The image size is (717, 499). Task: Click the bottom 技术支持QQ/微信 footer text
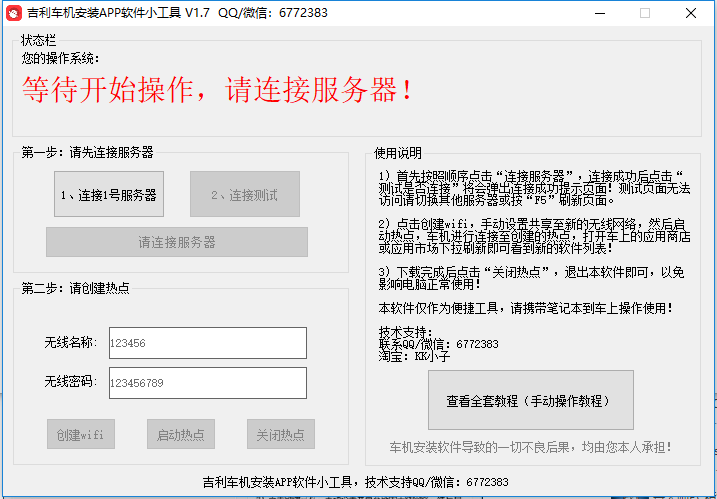[356, 482]
